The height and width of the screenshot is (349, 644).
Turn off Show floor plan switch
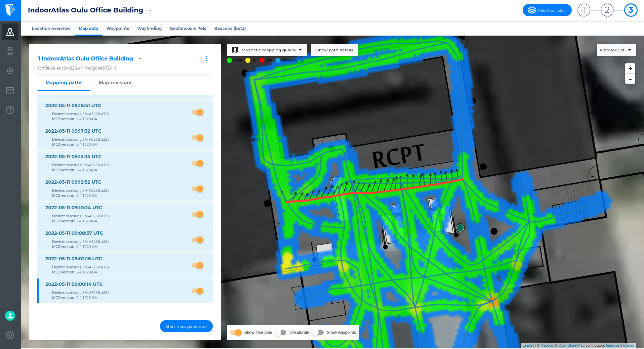click(236, 333)
